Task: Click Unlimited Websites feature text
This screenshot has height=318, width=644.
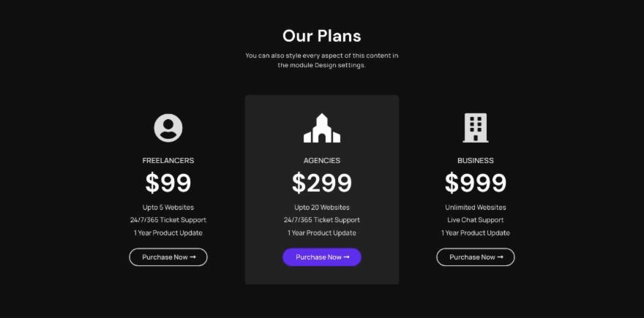Action: (x=476, y=208)
